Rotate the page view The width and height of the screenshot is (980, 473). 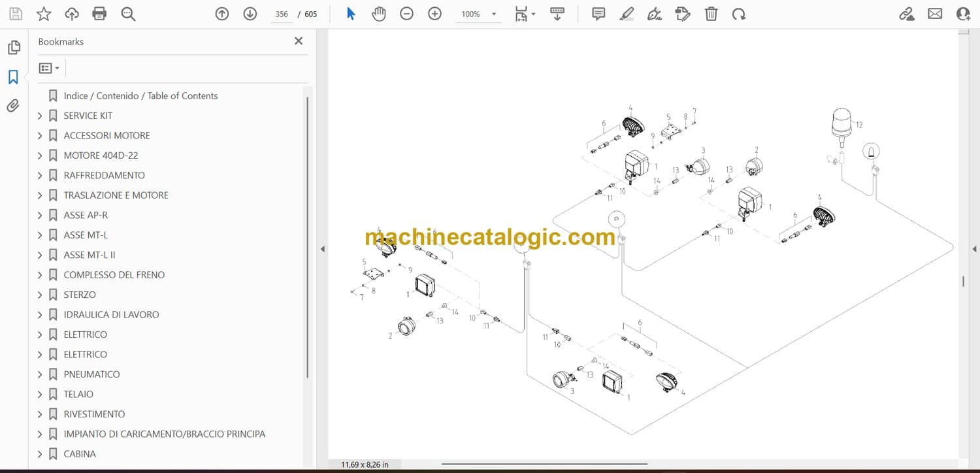739,14
